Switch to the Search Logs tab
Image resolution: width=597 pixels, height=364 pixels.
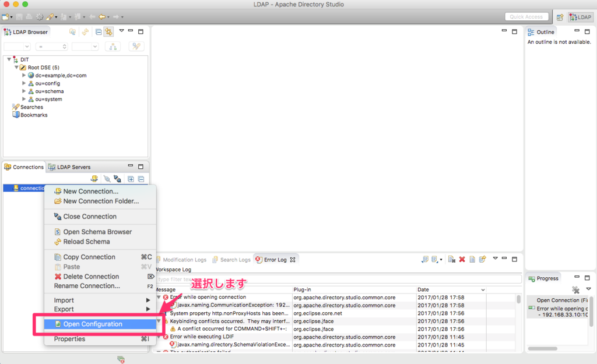[231, 260]
